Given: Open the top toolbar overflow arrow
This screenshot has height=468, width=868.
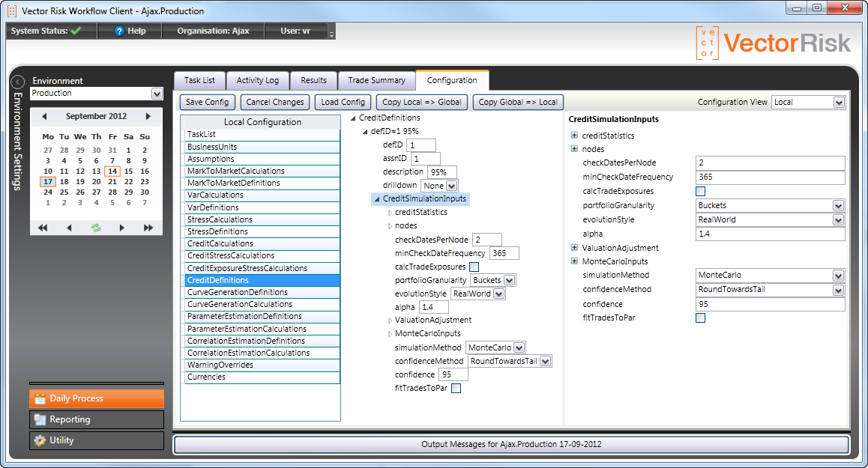Looking at the screenshot, I should pyautogui.click(x=331, y=34).
